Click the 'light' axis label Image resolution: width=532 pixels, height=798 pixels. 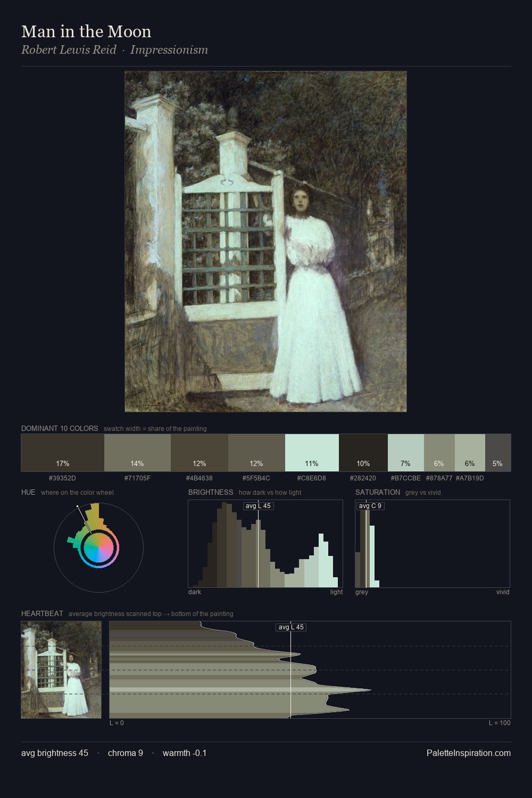pyautogui.click(x=336, y=592)
